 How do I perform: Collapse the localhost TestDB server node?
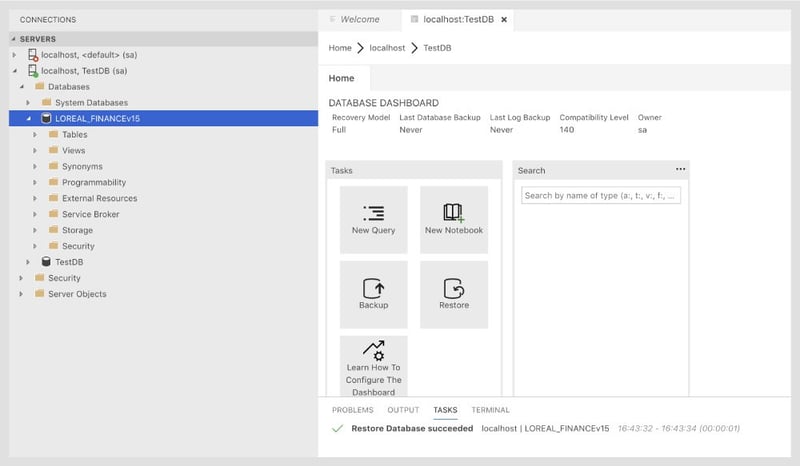[14, 71]
